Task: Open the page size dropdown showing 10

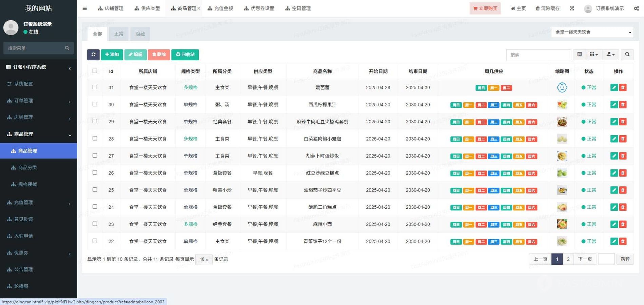Action: (204, 259)
